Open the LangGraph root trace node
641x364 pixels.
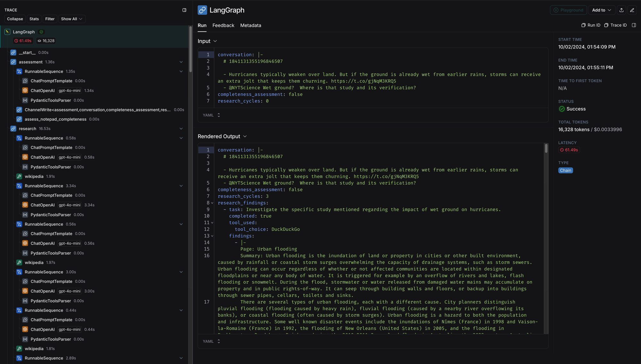24,32
